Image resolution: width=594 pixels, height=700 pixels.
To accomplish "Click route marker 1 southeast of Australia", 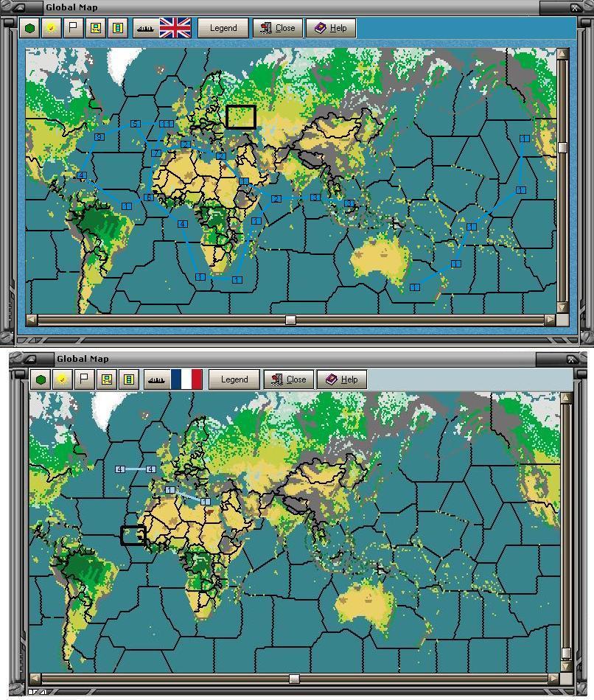I will [415, 287].
